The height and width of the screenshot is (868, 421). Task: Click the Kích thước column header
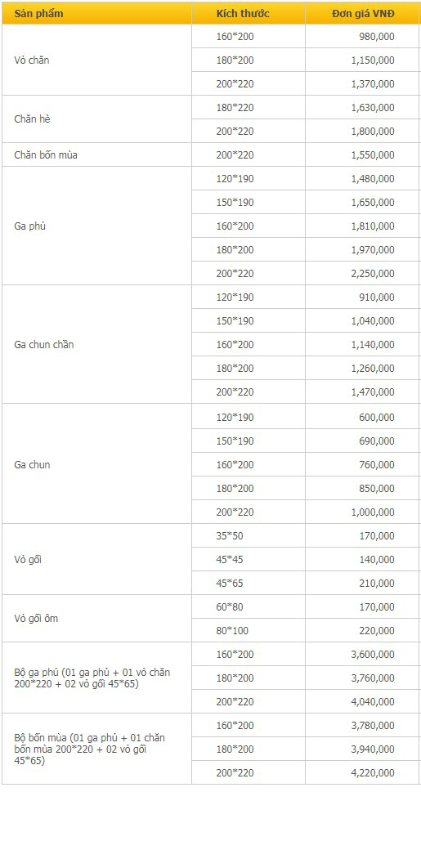[x=249, y=13]
